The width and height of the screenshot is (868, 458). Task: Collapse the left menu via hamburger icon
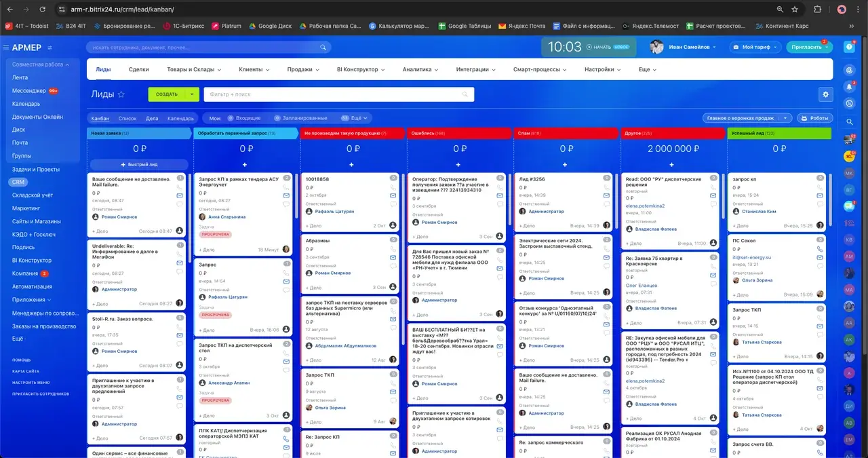6,47
